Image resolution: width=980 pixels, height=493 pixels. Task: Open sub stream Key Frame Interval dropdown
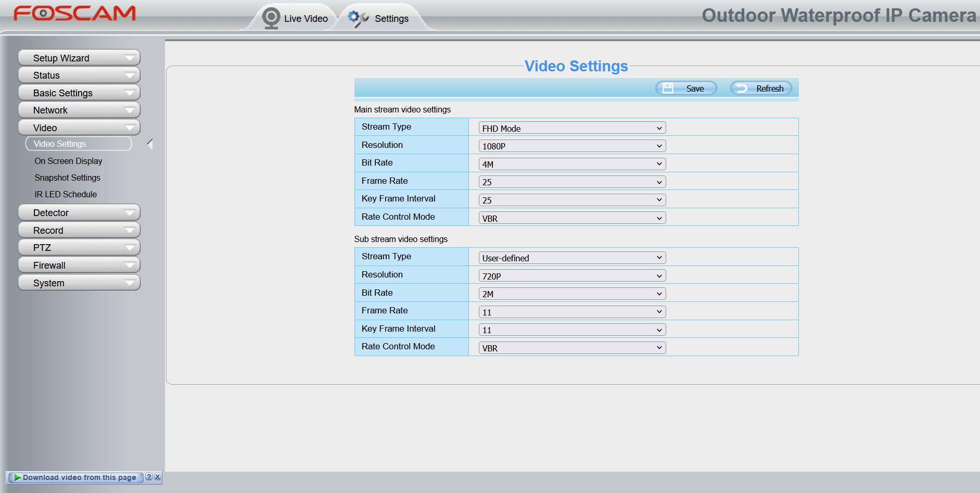click(x=572, y=330)
